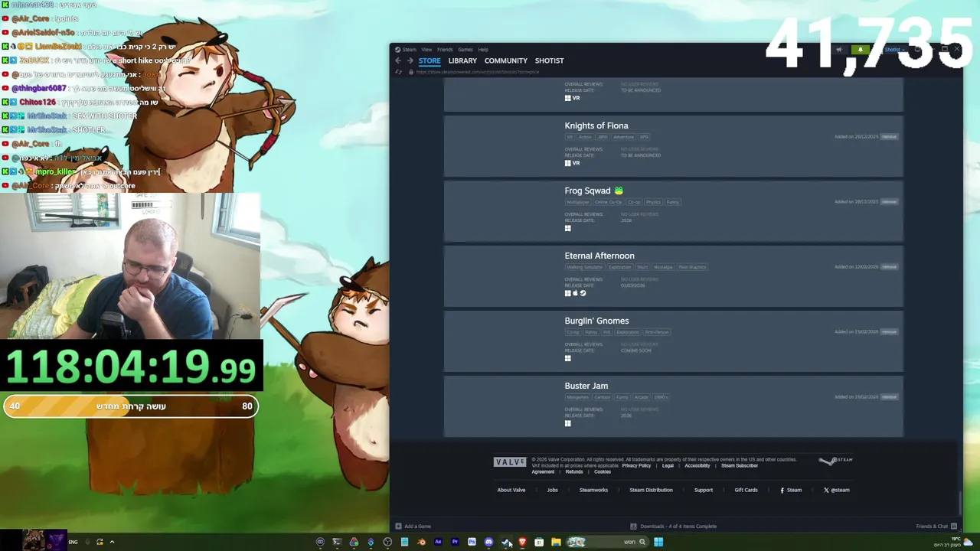Remove Frog Sqwad from wishlist
This screenshot has height=551, width=980.
(888, 202)
